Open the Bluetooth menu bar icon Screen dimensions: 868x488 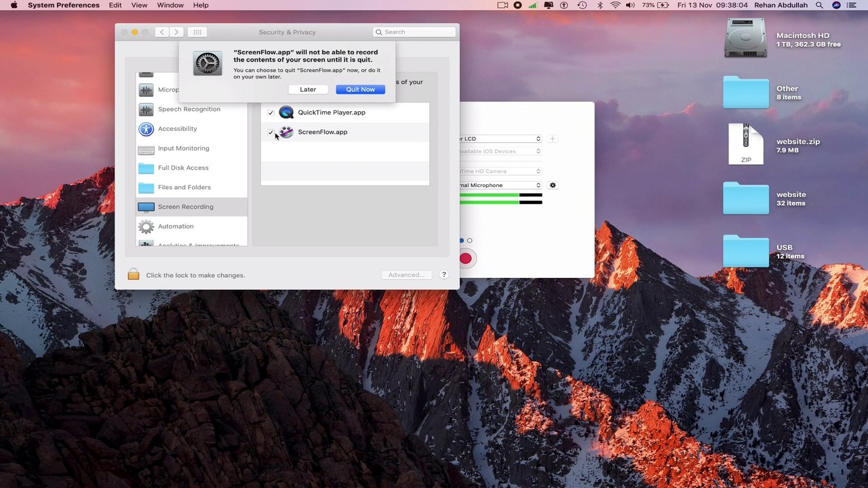(599, 5)
